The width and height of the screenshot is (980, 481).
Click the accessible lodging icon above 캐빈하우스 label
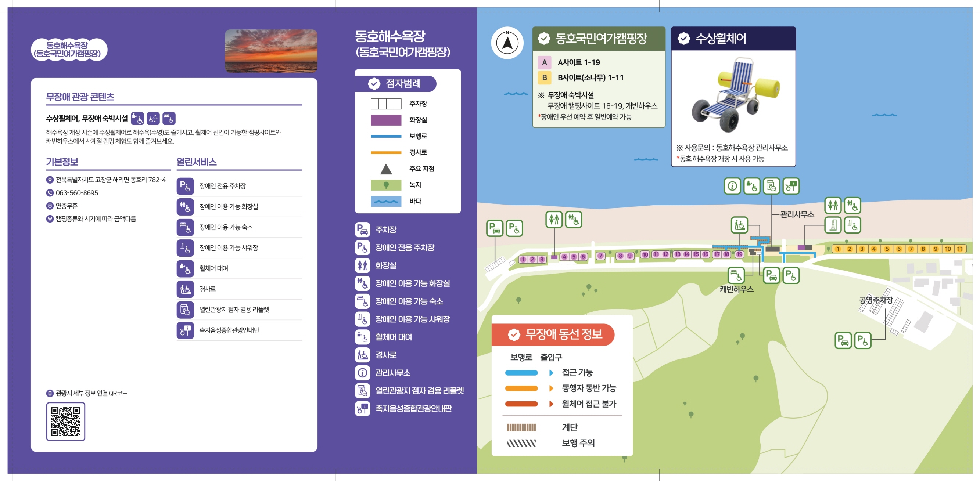pos(736,275)
